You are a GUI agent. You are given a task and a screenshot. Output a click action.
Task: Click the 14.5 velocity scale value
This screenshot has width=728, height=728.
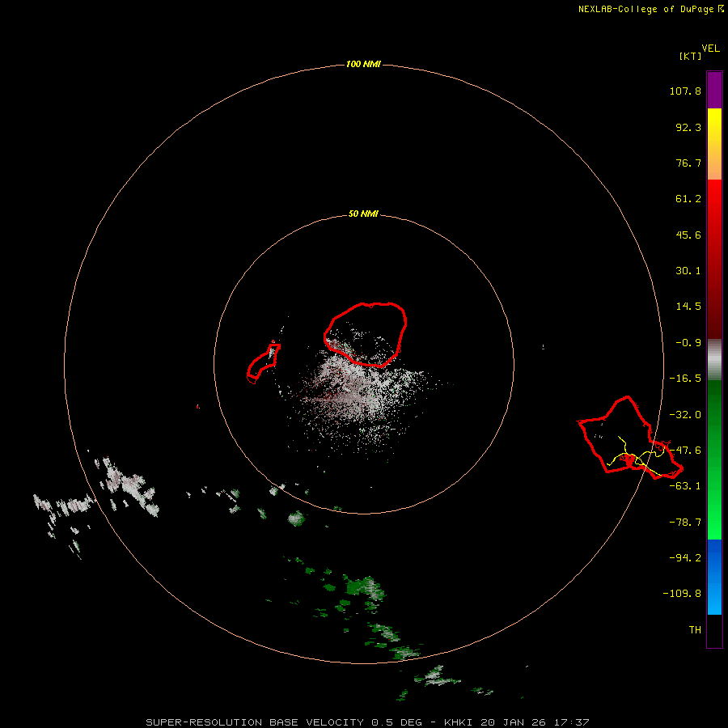(688, 307)
